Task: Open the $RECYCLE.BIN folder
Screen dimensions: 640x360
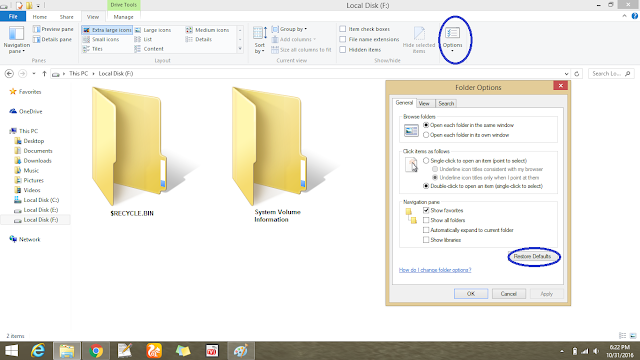Action: click(131, 152)
